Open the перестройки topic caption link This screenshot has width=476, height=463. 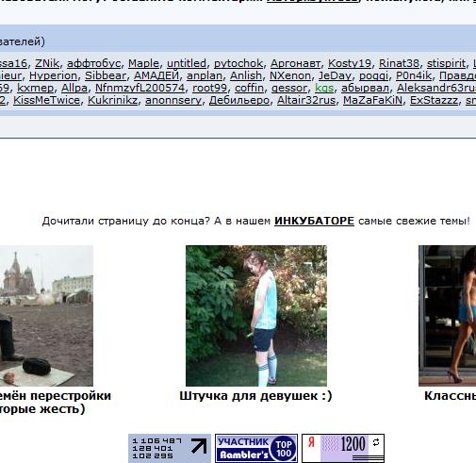click(x=56, y=403)
